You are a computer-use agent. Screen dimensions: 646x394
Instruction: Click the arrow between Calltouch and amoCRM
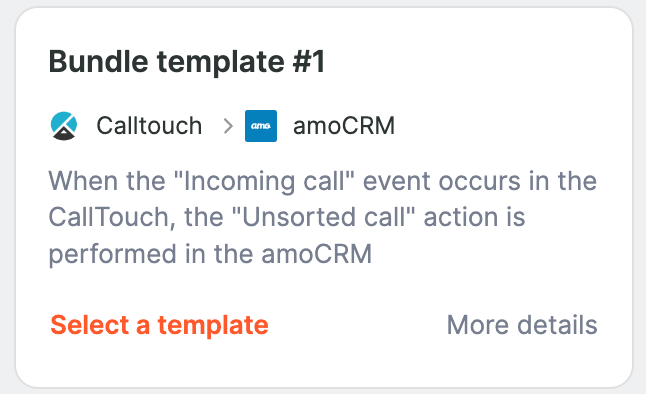tap(228, 126)
